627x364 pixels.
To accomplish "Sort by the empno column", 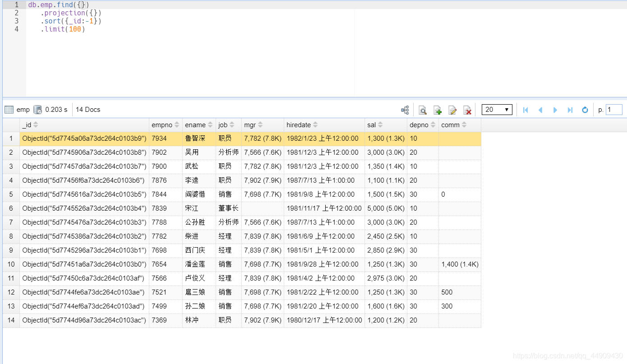I will 166,125.
